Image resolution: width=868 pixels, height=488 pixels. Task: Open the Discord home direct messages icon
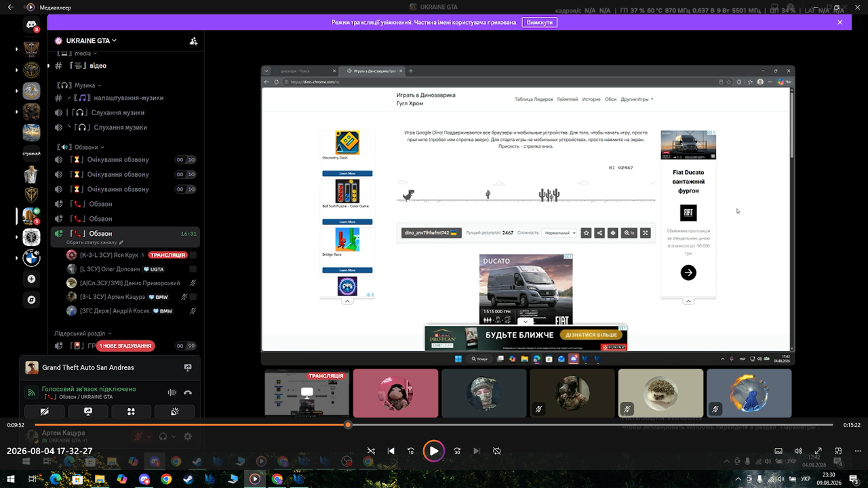click(x=31, y=26)
